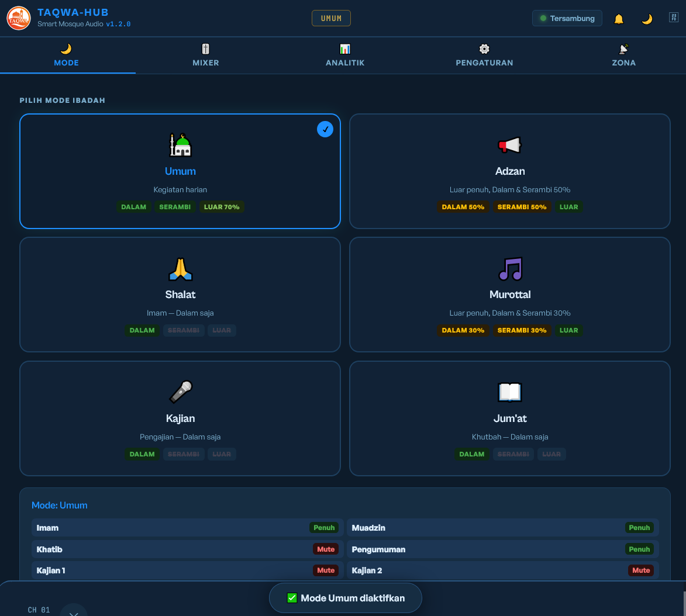686x616 pixels.
Task: Click DALAM badge on Shalat card
Action: point(142,330)
